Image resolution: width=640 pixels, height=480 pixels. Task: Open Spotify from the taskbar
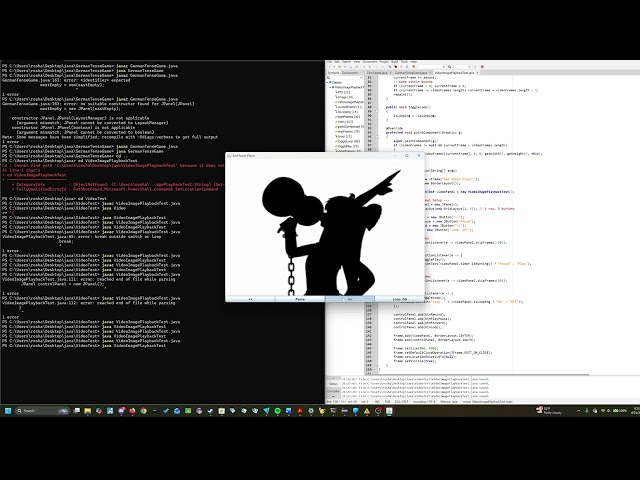tap(277, 411)
